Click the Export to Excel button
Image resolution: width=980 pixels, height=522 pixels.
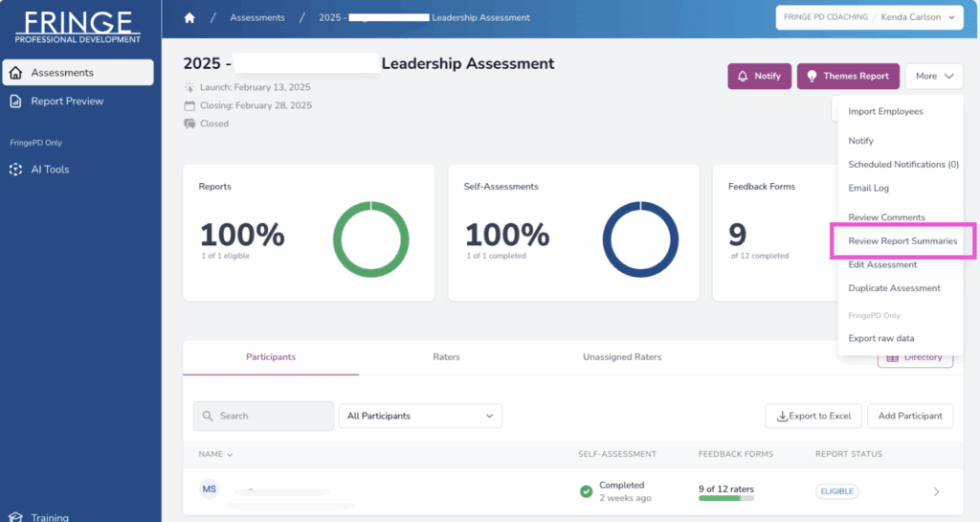(813, 416)
